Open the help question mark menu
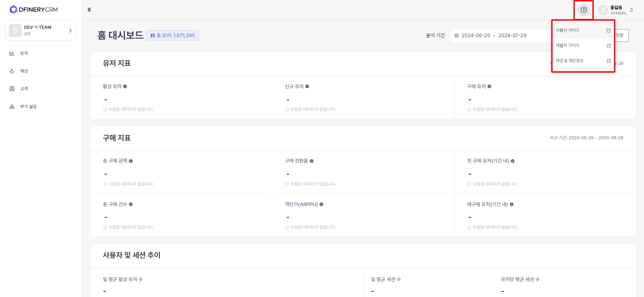644x297 pixels. [584, 10]
